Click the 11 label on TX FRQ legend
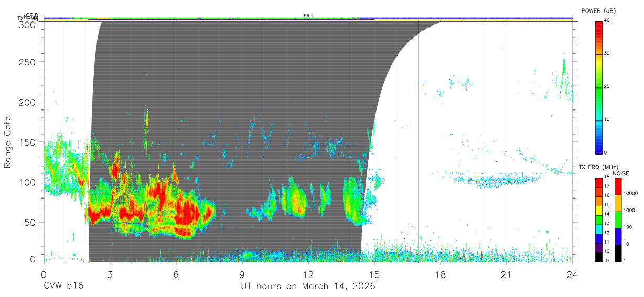This screenshot has height=297, width=644. (x=606, y=242)
